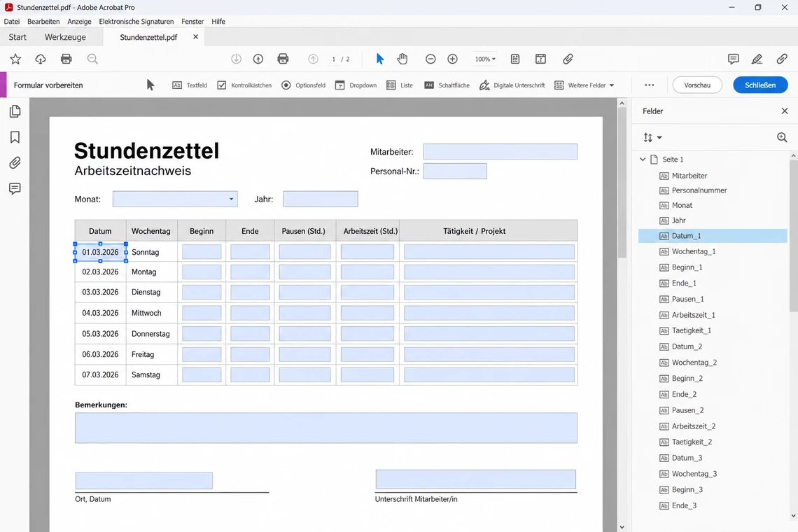Select Mitarbeiter field in the list

(713, 176)
